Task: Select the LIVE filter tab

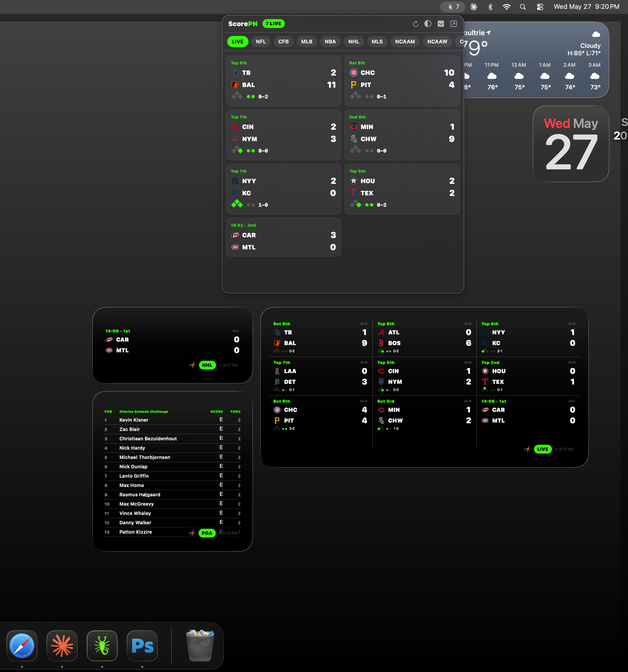Action: (238, 42)
